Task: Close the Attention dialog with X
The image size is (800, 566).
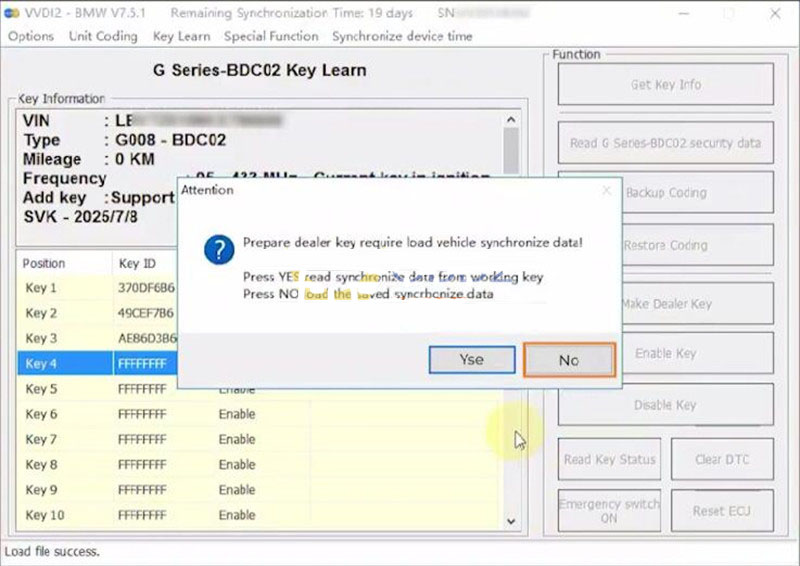Action: click(607, 191)
